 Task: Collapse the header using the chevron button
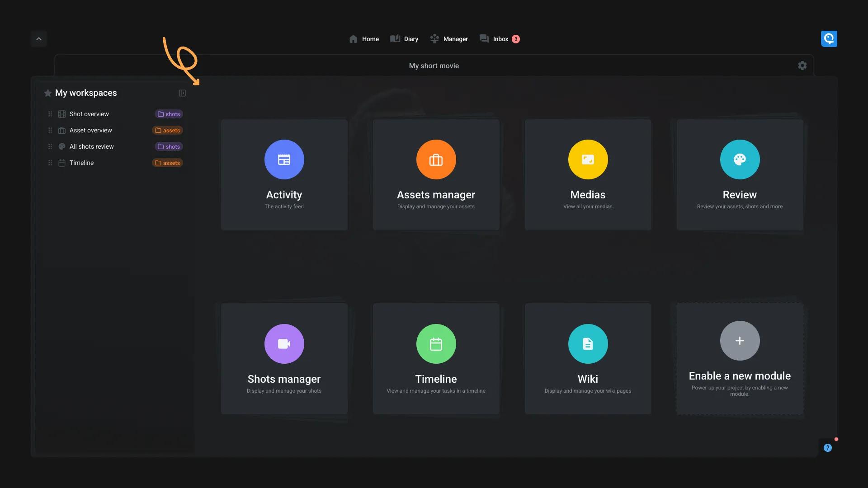click(x=38, y=38)
